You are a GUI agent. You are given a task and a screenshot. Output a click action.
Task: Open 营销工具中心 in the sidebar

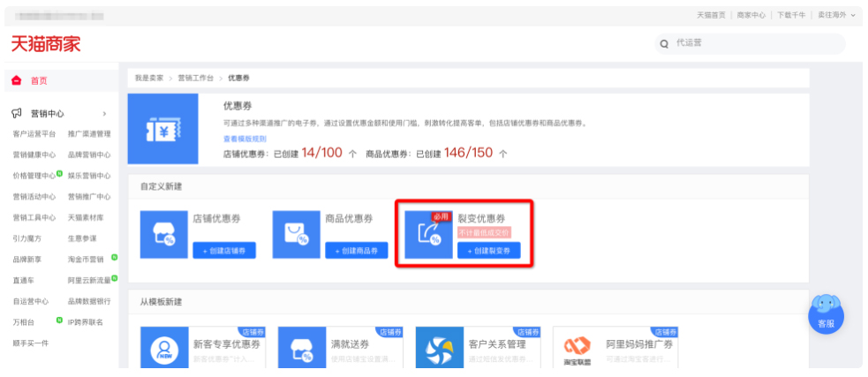pos(34,218)
